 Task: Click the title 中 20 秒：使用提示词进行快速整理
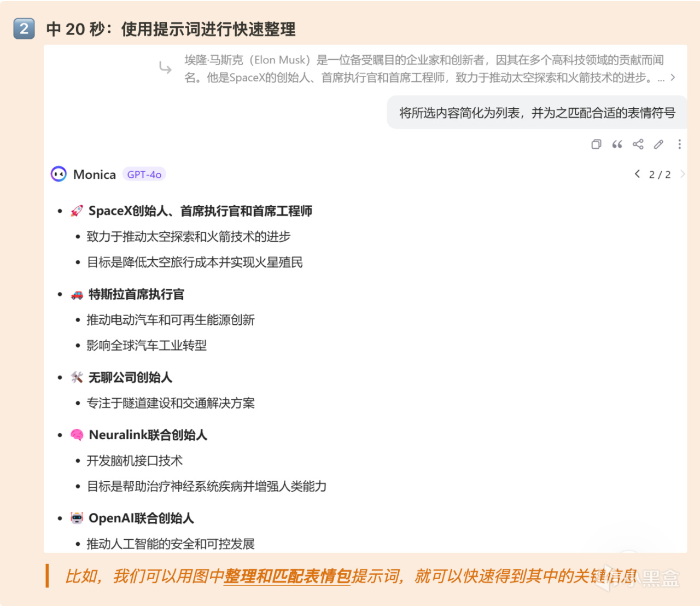click(171, 29)
